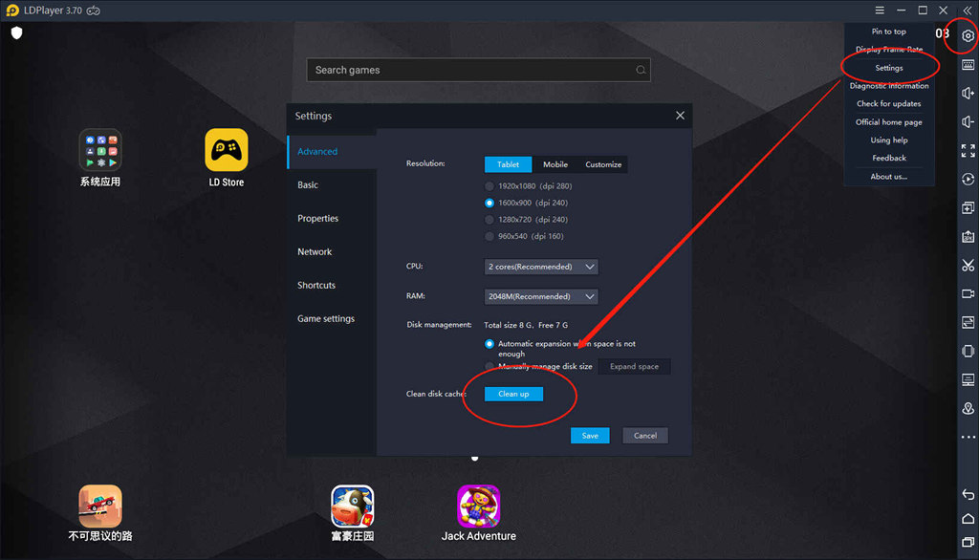The image size is (979, 560).
Task: Launch the LD Store app
Action: click(x=227, y=151)
